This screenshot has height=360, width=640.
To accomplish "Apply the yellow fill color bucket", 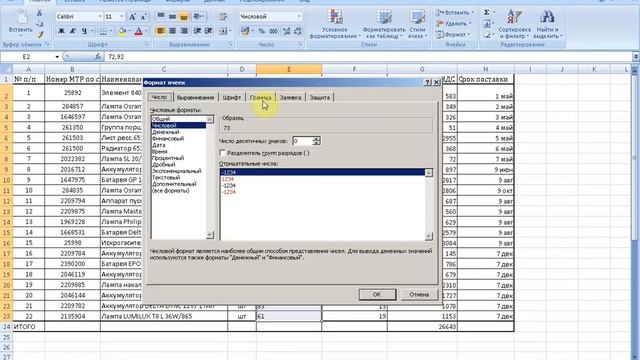I will (x=122, y=31).
